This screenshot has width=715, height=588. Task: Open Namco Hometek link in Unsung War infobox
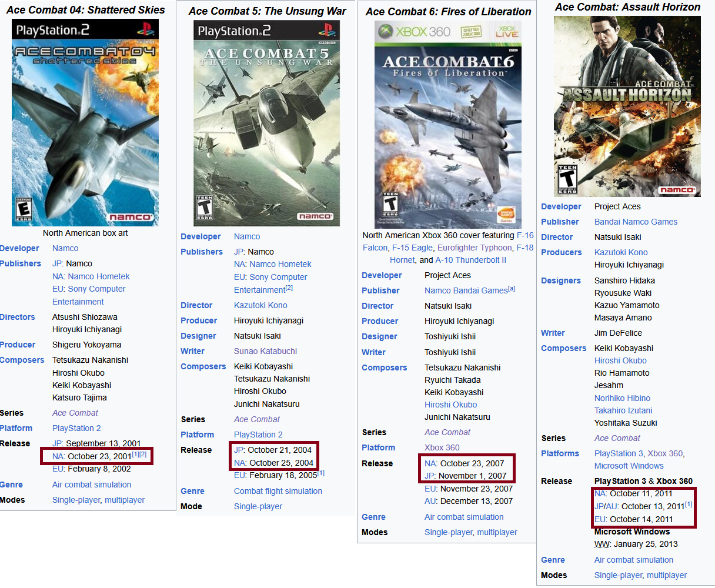280,264
